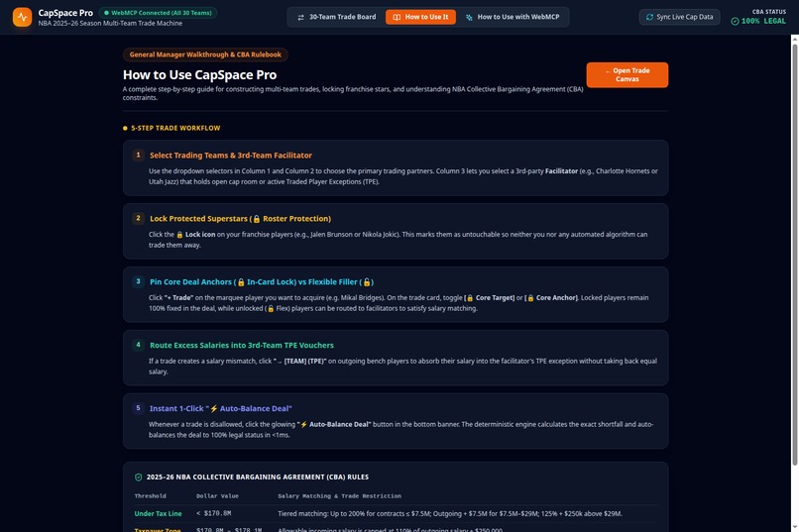Click the lock icon before In-Card Lock
Screen dimensions: 799x532
(241, 282)
